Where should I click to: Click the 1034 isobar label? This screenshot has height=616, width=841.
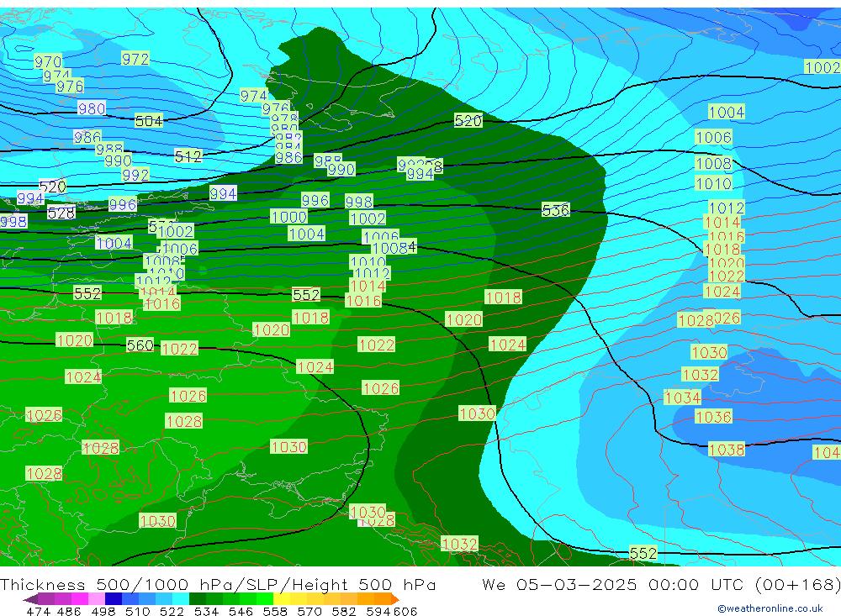point(682,398)
